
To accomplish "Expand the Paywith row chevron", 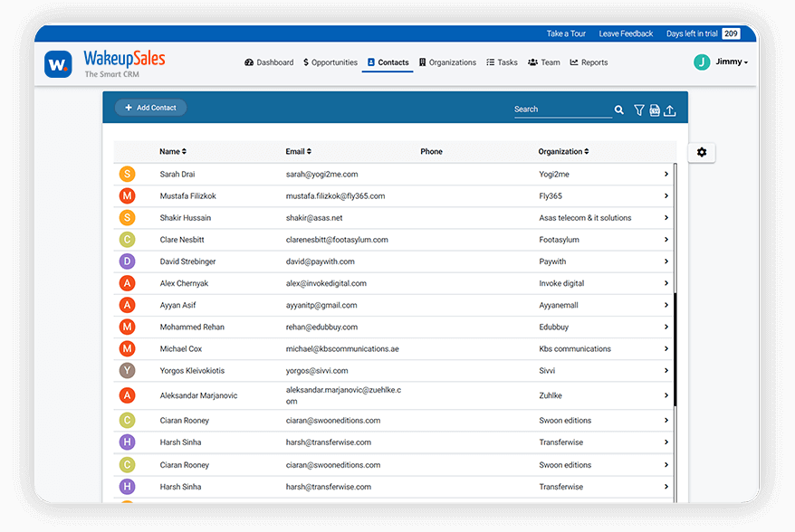I will 666,261.
